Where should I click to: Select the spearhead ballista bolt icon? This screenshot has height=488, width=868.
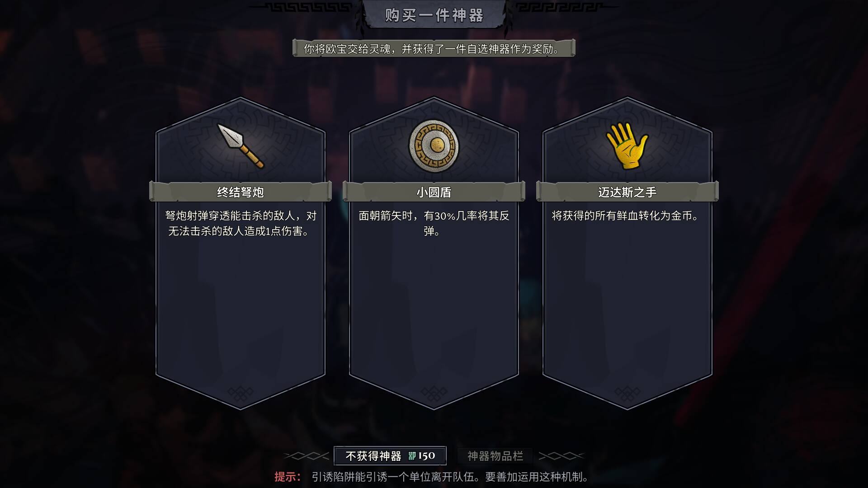coord(241,146)
